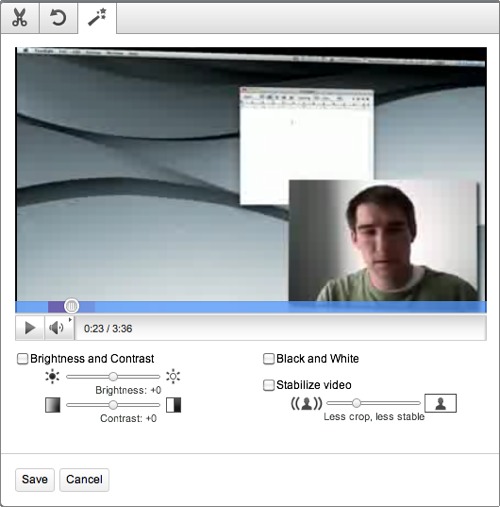Click the Brightness slider handle
This screenshot has width=500, height=507.
click(113, 377)
